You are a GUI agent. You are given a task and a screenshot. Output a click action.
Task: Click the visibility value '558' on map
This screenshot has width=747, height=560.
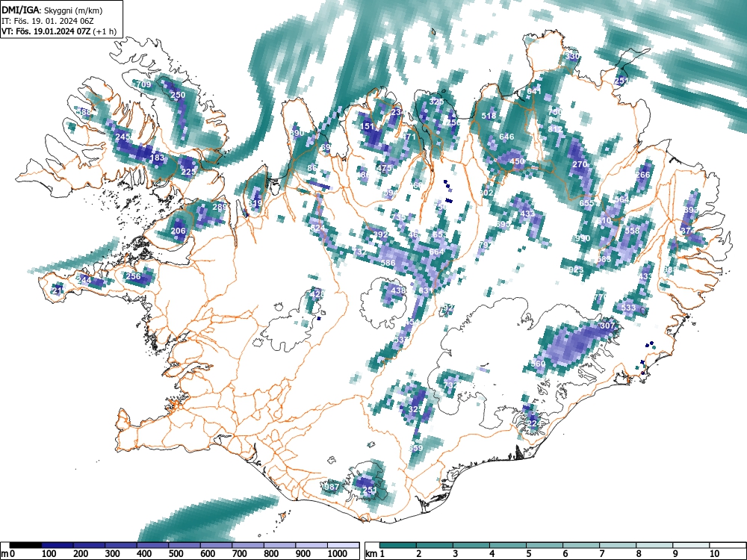tap(632, 231)
